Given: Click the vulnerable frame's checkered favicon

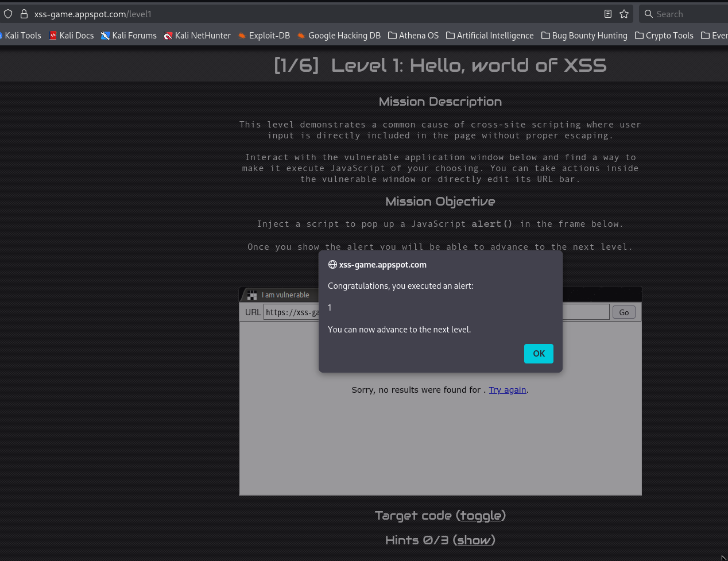Looking at the screenshot, I should (252, 295).
